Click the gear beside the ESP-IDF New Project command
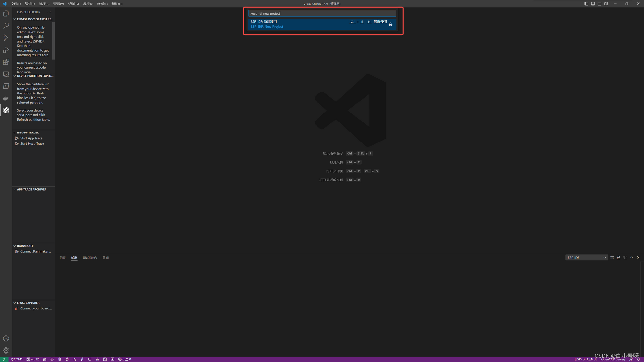The image size is (644, 362). [x=390, y=24]
